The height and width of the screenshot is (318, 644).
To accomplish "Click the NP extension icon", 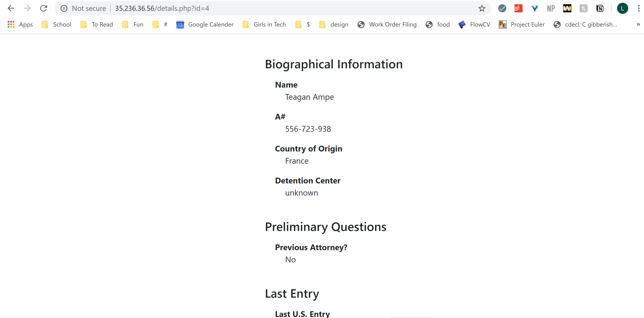I will point(551,8).
